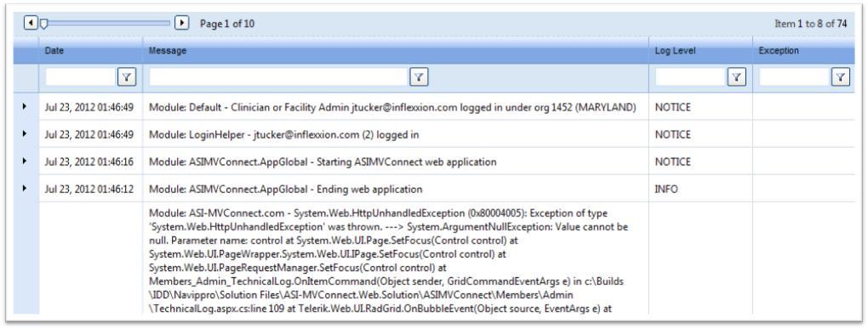Sort by Log Level column header
The width and height of the screenshot is (868, 329).
click(676, 51)
